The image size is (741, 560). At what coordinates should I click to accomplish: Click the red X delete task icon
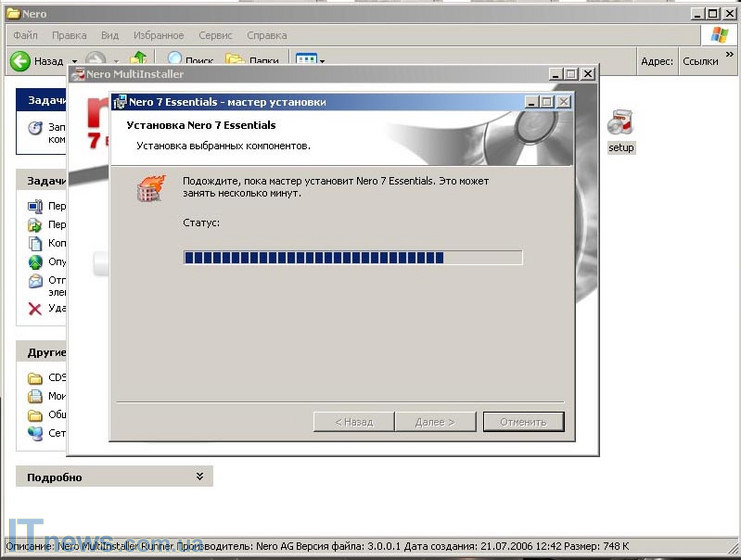35,308
